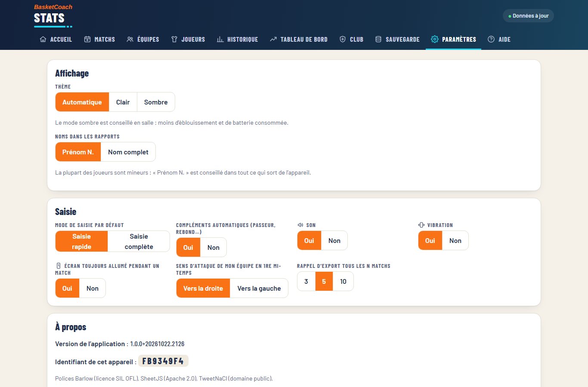Click the Tableau de bord trend icon
Screen dimensions: 588x387
(x=273, y=39)
